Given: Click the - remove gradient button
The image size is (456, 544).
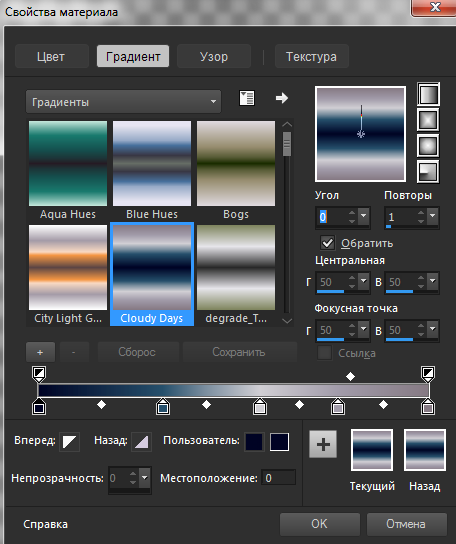Looking at the screenshot, I should [74, 352].
